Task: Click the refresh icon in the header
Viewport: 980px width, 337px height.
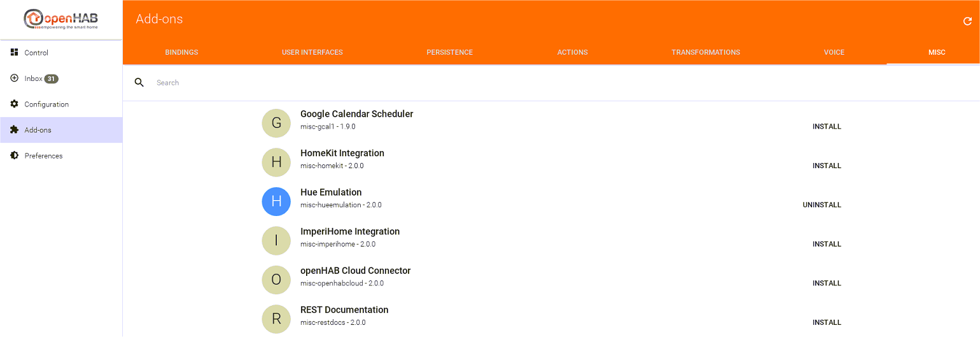Action: (x=967, y=21)
